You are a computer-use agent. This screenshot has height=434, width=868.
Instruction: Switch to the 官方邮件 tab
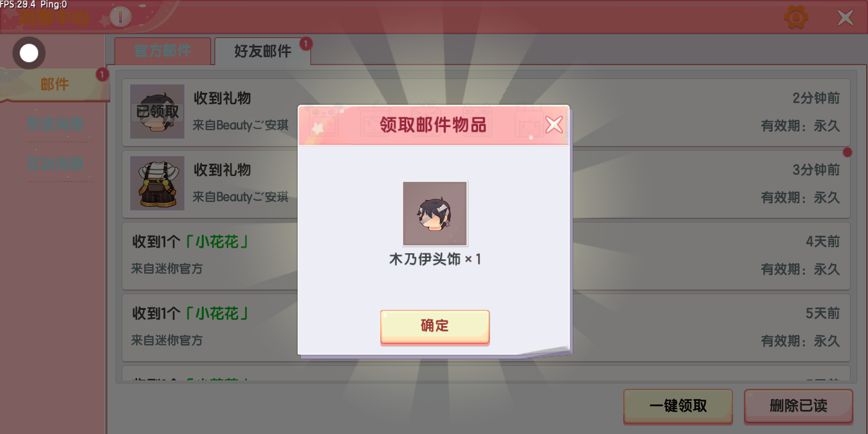point(163,51)
